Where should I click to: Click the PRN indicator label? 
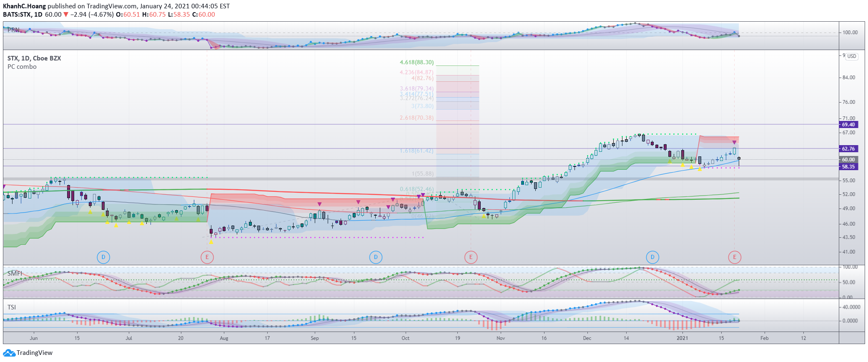click(13, 30)
